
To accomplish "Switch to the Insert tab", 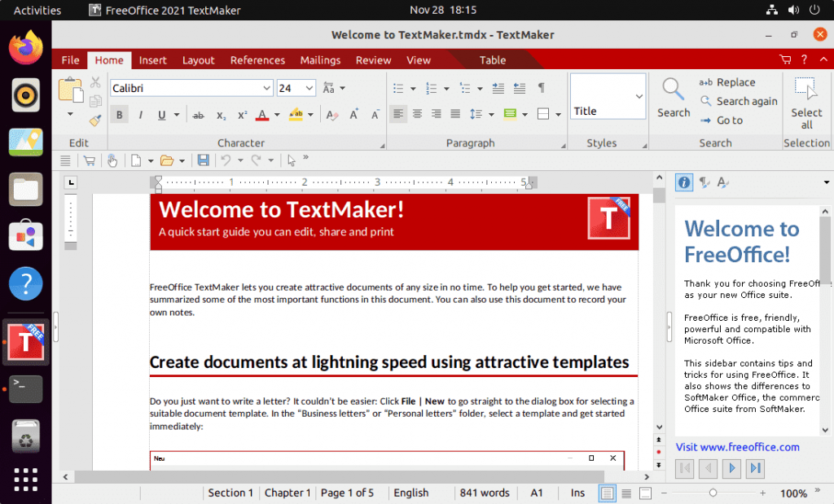I will tap(152, 60).
